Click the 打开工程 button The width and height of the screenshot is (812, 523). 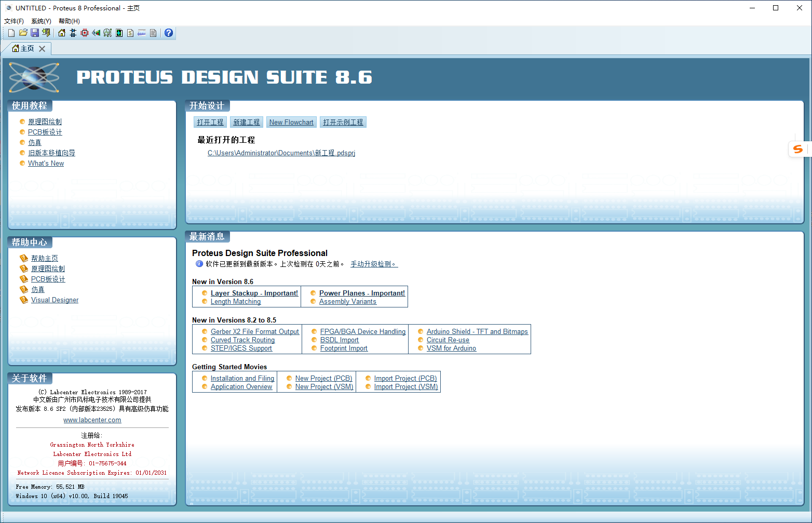point(210,122)
